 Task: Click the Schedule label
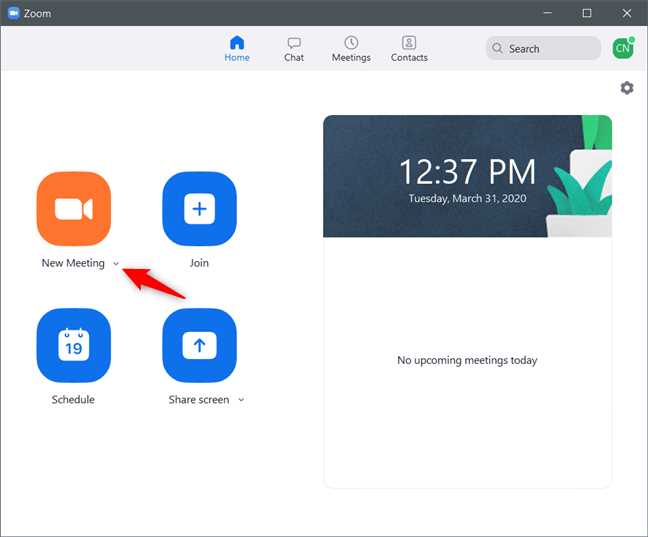pyautogui.click(x=73, y=400)
